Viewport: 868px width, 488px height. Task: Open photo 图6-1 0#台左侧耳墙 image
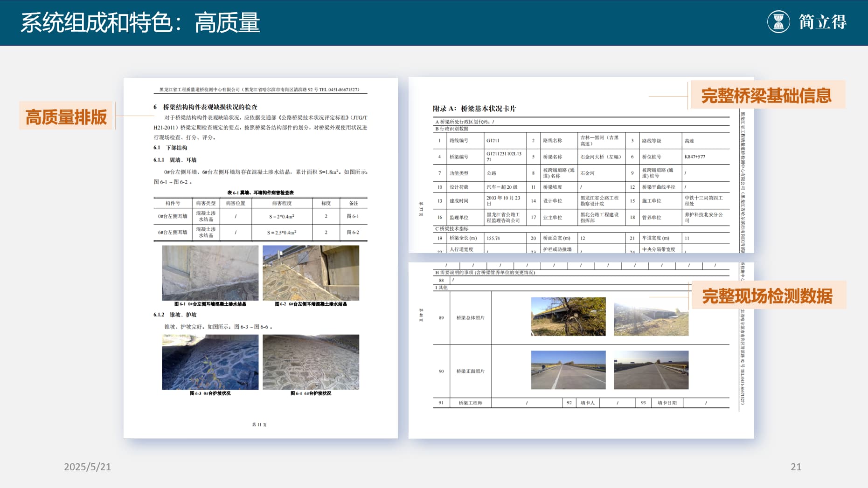pyautogui.click(x=210, y=273)
